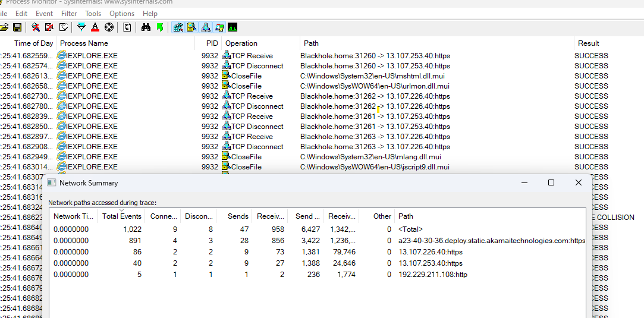The width and height of the screenshot is (644, 318).
Task: Click the Other column header
Action: 377,216
